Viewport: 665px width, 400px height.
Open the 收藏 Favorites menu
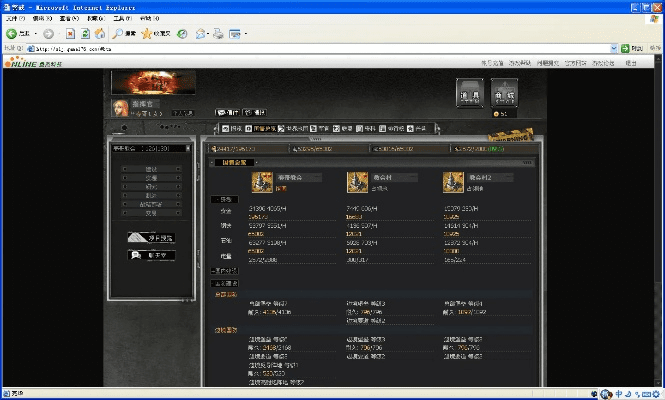tap(96, 19)
